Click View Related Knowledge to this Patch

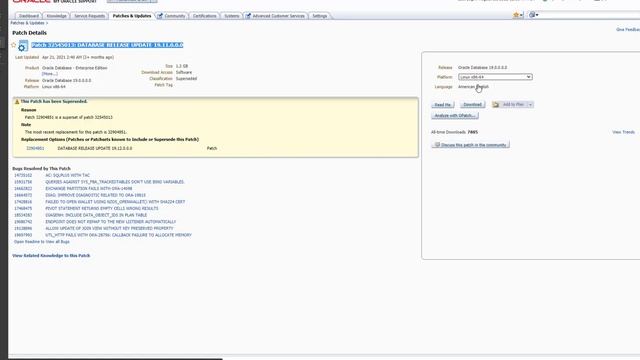pos(51,256)
